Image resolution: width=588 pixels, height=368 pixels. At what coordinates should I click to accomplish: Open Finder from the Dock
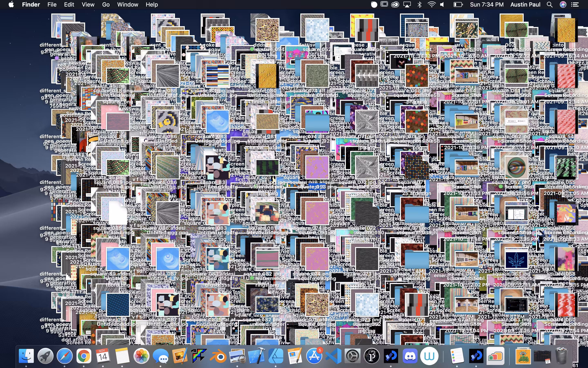26,356
